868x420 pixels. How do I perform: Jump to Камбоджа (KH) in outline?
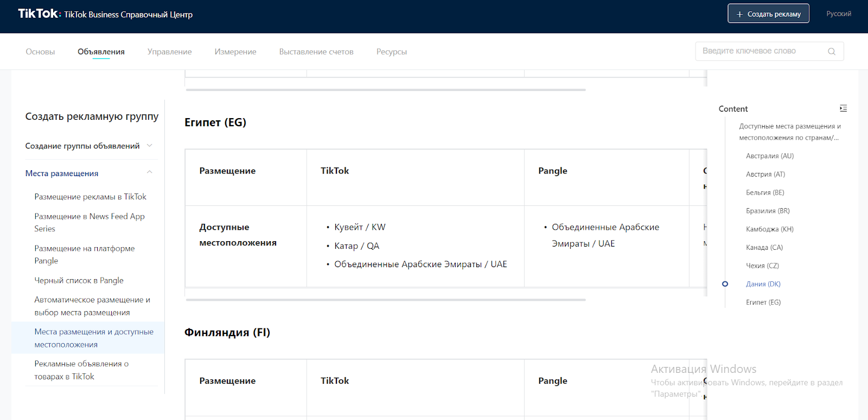[770, 229]
